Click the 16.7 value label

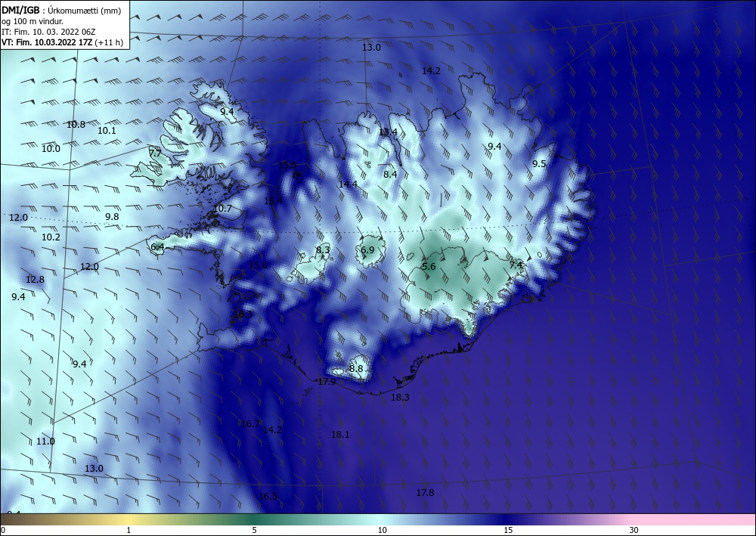coord(250,424)
